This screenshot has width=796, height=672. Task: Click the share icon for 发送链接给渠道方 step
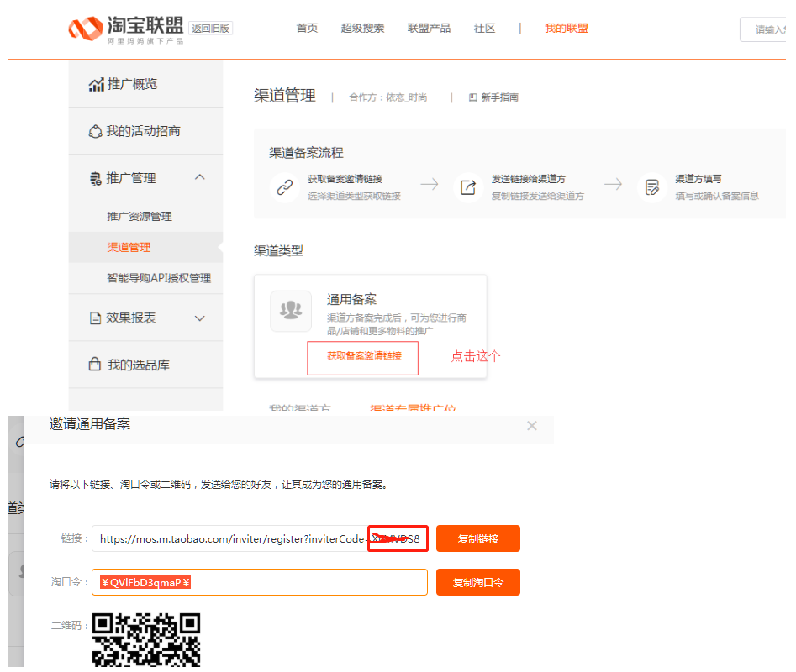coord(468,187)
